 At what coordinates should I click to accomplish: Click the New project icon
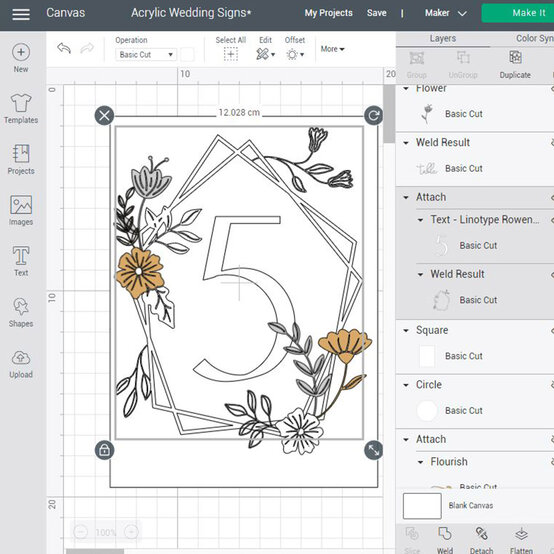coord(21,52)
